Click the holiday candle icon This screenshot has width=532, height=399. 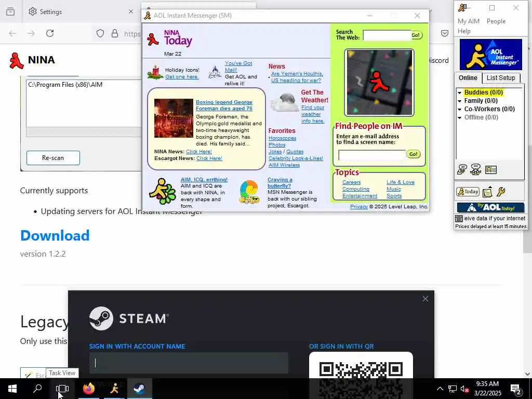click(155, 72)
